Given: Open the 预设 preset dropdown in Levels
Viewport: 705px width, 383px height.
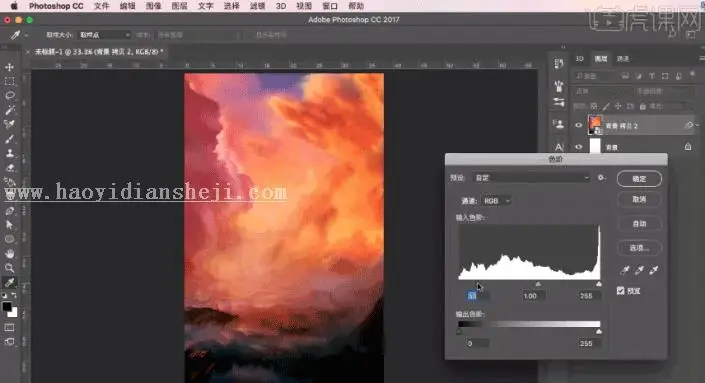Looking at the screenshot, I should pos(532,178).
